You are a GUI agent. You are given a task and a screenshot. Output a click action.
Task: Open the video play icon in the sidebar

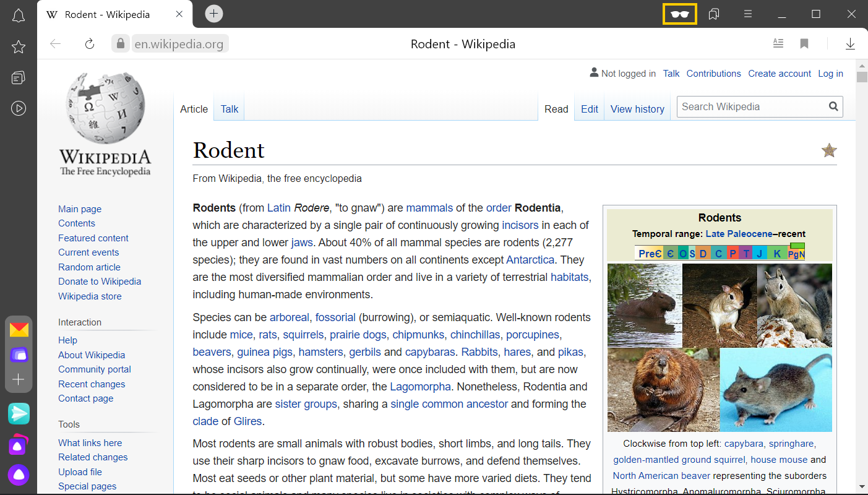[19, 109]
